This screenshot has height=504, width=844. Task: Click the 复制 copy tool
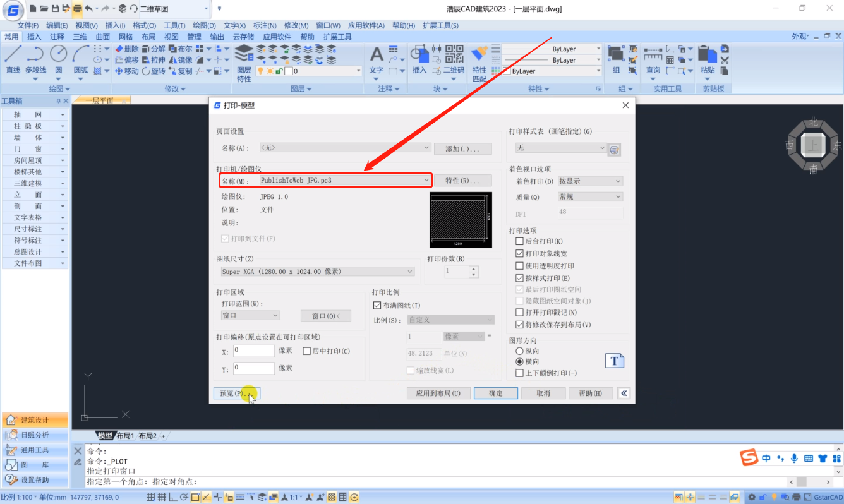point(181,71)
